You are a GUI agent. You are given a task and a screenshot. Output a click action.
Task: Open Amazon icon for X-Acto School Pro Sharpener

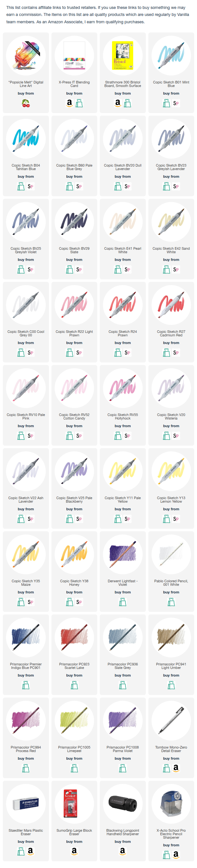pyautogui.click(x=176, y=855)
